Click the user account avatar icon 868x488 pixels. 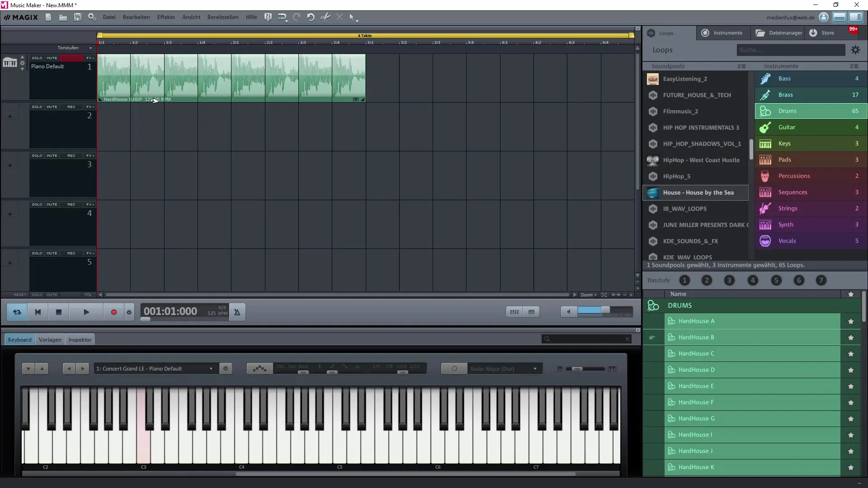point(824,17)
